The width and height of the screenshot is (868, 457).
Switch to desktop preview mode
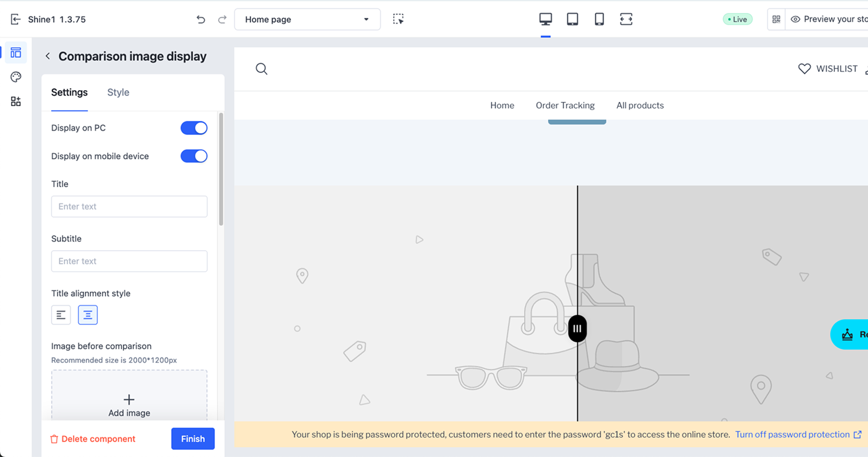[x=545, y=20]
